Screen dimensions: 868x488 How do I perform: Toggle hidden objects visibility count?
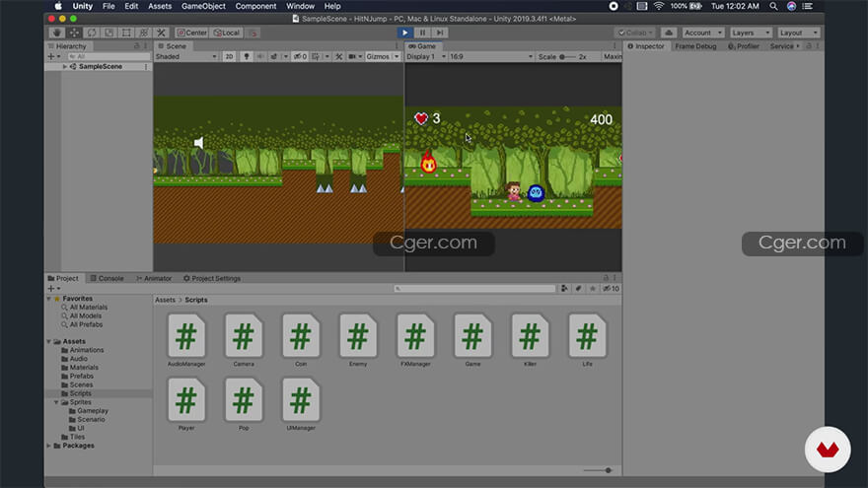click(x=300, y=56)
